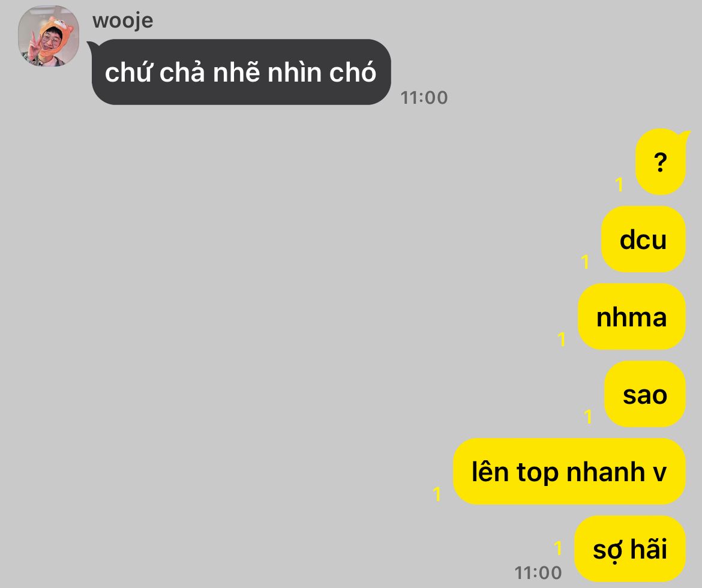Open wooje's profile picture avatar
702x588 pixels.
(49, 36)
